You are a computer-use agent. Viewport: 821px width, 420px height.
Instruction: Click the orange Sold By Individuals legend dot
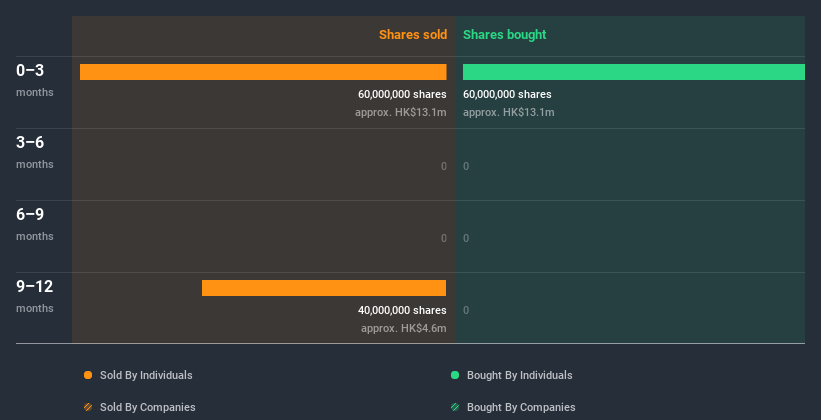pos(88,375)
